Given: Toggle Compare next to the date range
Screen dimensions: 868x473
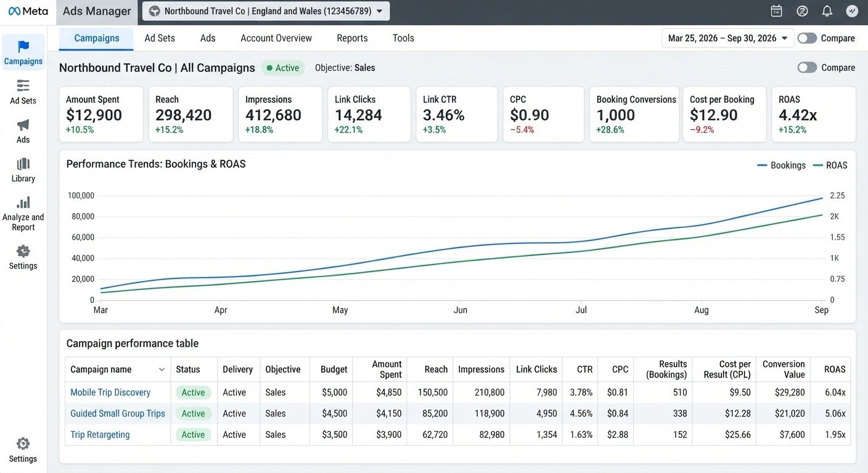Looking at the screenshot, I should click(x=807, y=38).
